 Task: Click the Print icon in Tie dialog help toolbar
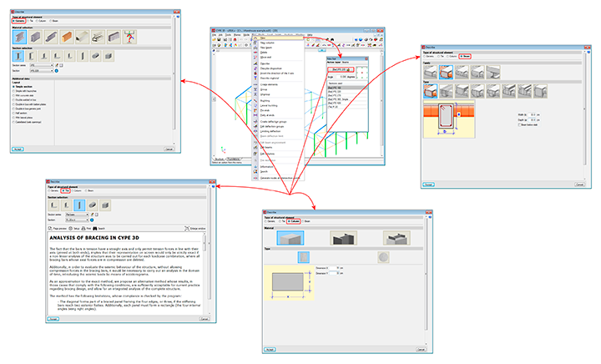[x=83, y=229]
